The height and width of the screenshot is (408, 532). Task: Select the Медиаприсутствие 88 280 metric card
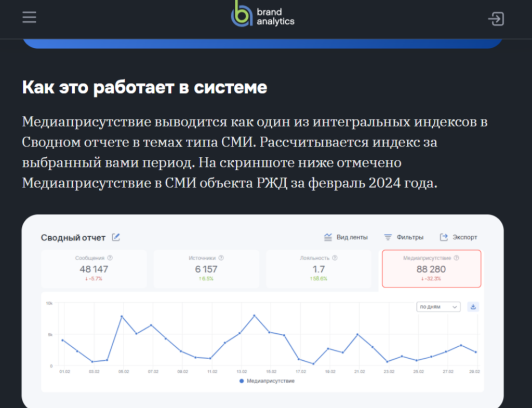click(x=431, y=269)
